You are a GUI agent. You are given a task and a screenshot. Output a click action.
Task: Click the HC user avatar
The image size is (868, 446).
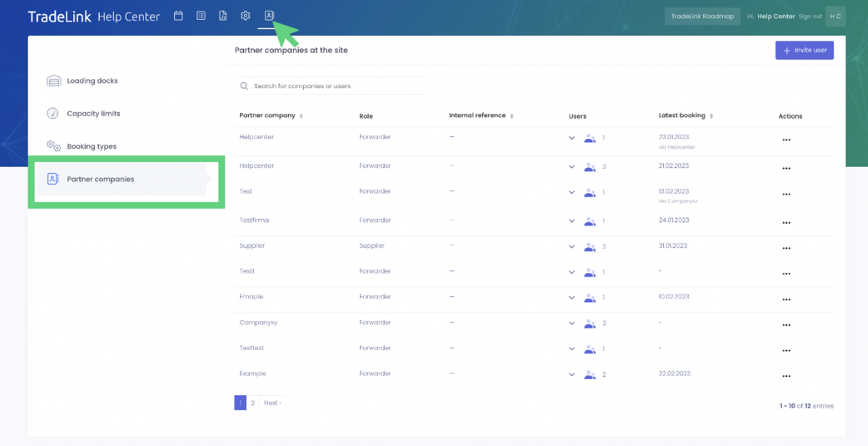click(835, 16)
